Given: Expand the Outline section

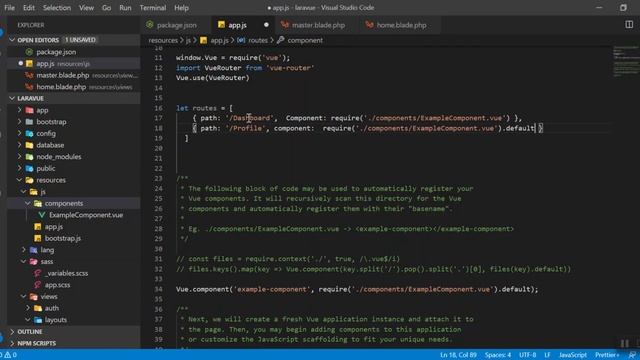Looking at the screenshot, I should coord(12,331).
